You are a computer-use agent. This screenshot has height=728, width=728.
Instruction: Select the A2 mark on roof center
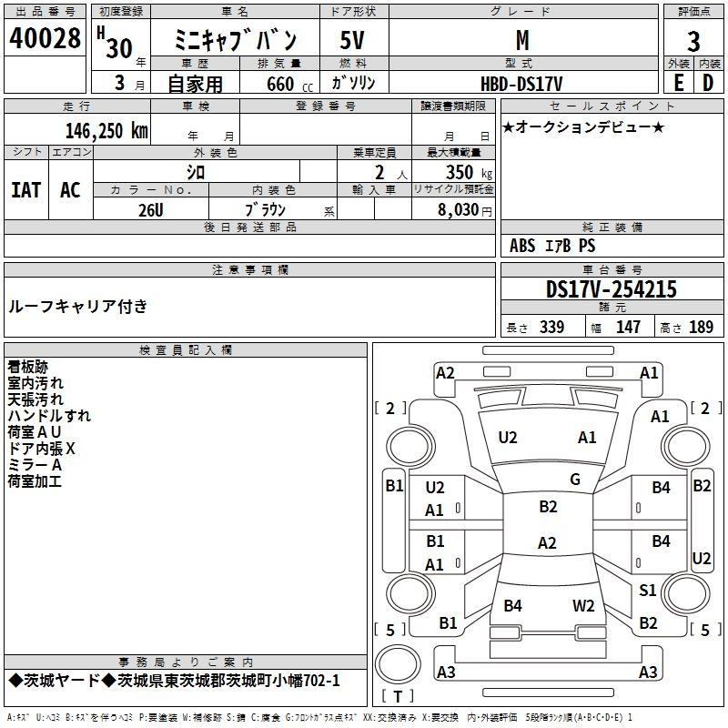546,543
